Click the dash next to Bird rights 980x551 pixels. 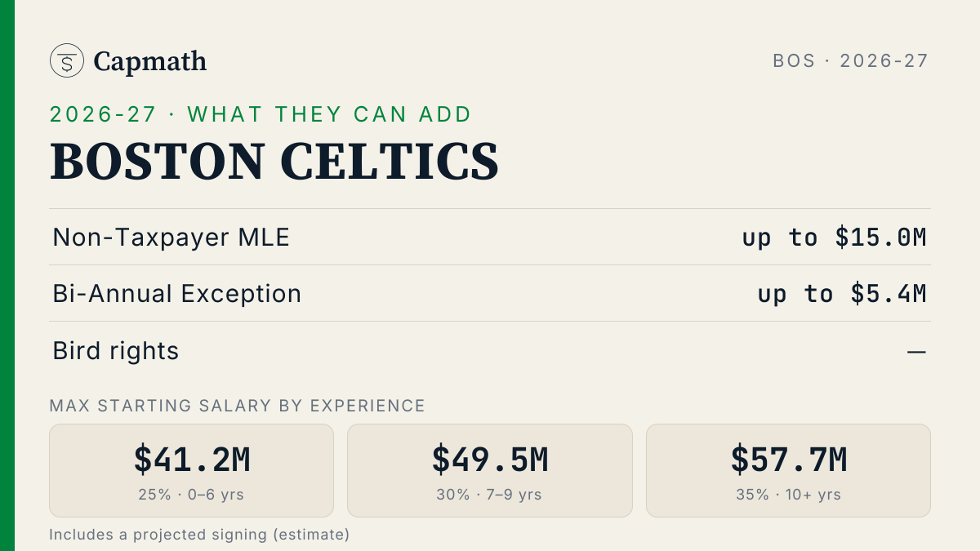point(917,352)
